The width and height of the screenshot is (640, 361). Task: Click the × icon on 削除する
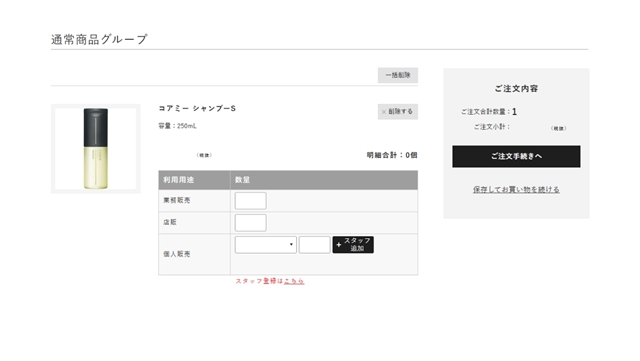[x=384, y=112]
